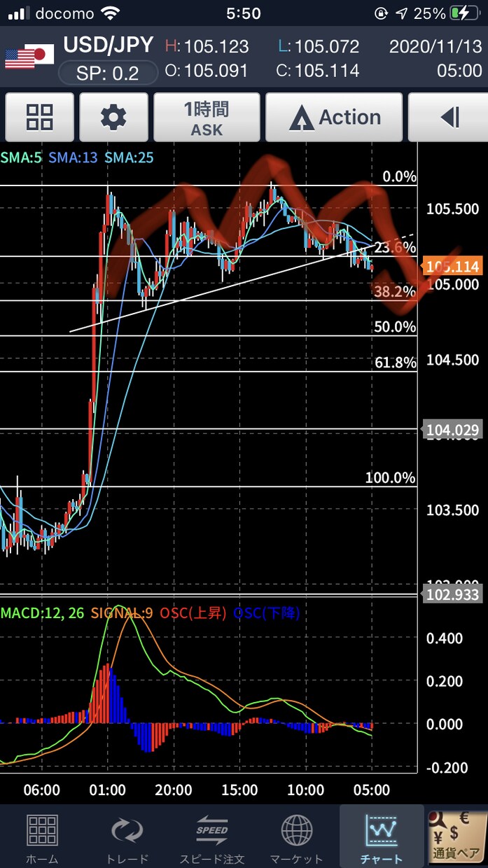This screenshot has height=868, width=488.
Task: Tap the SP: 0.2 spread badge
Action: [108, 73]
